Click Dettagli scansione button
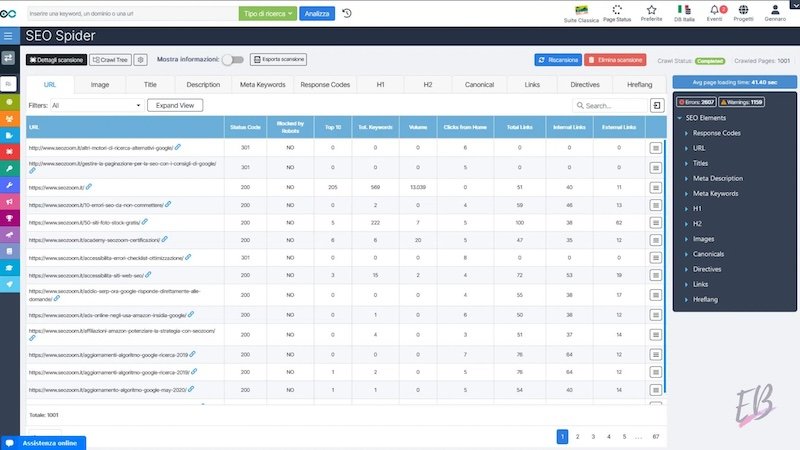 click(57, 60)
